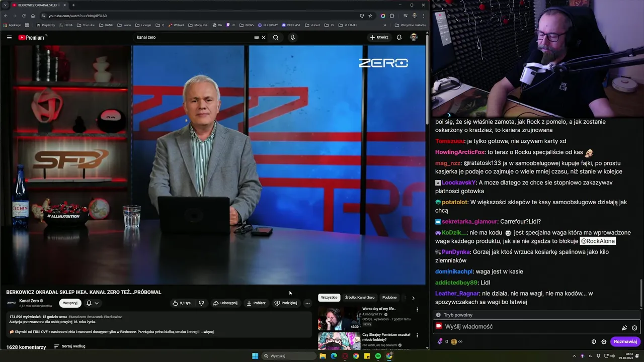The width and height of the screenshot is (644, 362).
Task: Open the Utwórz create menu
Action: [x=379, y=37]
